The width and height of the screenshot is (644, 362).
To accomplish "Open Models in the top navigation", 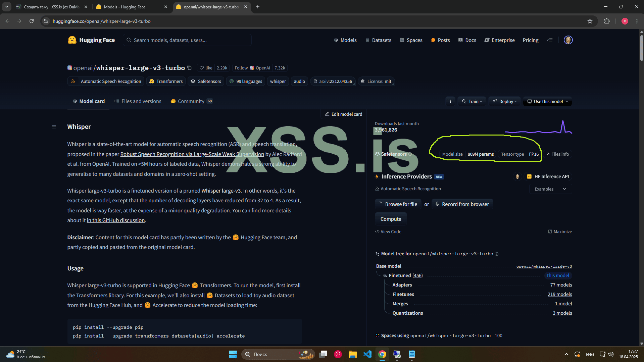I will (x=345, y=40).
